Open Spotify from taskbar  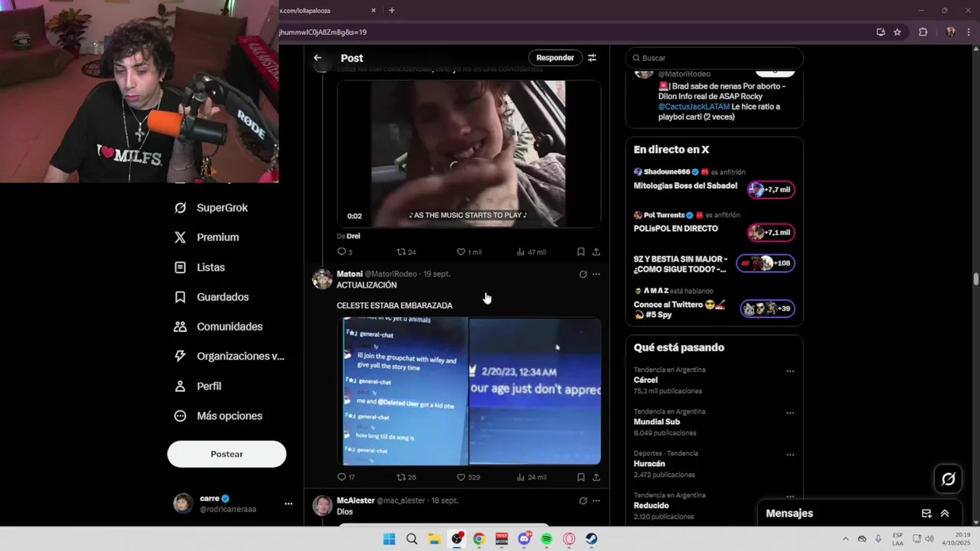547,539
